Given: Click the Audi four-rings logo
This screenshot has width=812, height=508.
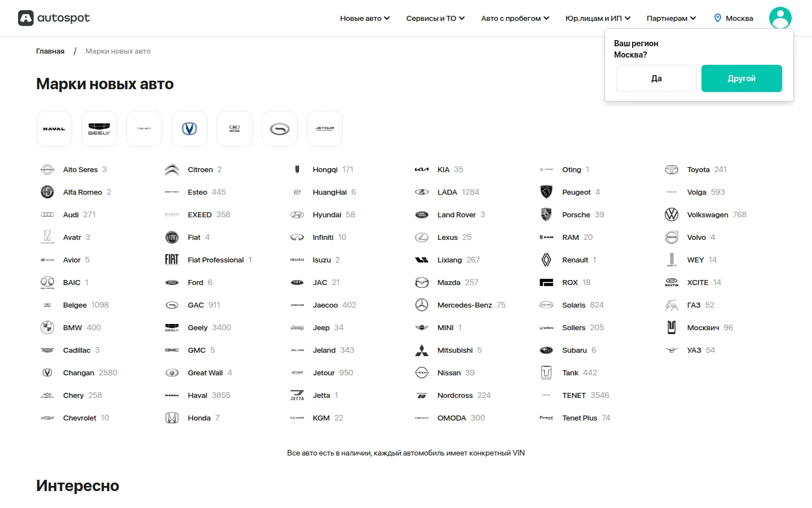Looking at the screenshot, I should click(x=47, y=214).
